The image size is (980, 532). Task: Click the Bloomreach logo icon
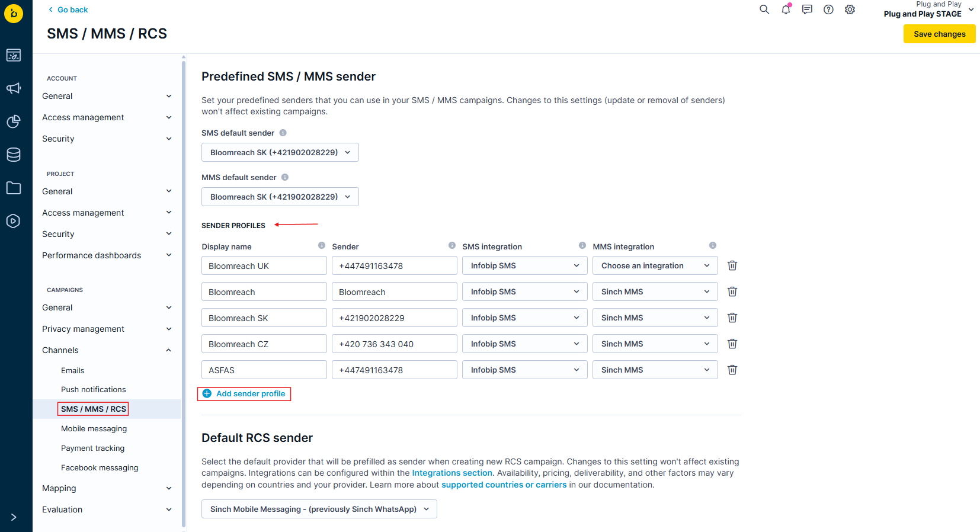click(x=14, y=14)
